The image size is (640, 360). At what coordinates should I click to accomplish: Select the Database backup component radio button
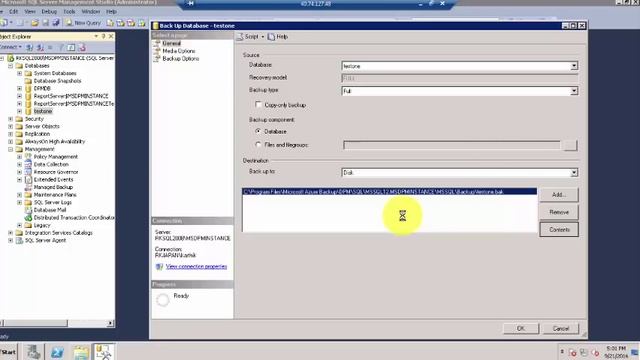(x=258, y=131)
